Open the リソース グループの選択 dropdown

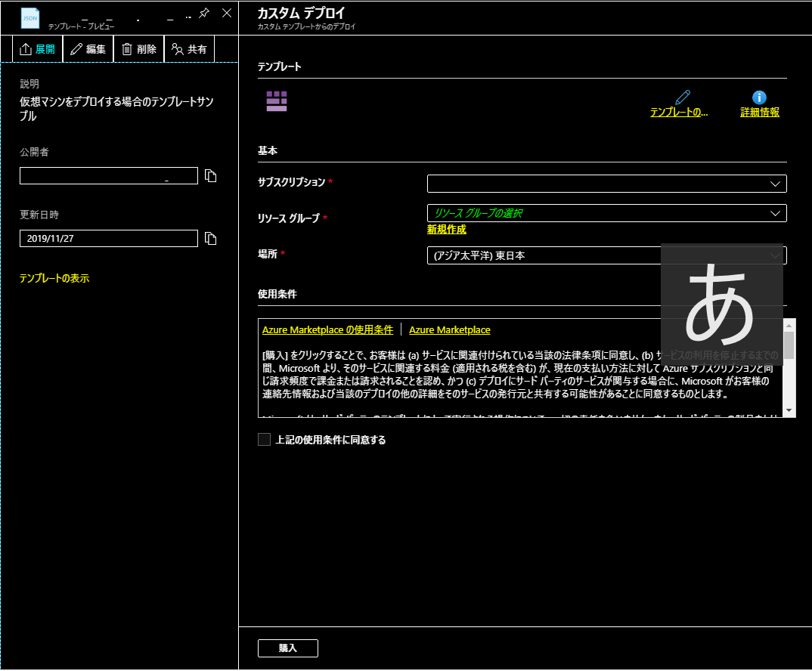point(607,213)
